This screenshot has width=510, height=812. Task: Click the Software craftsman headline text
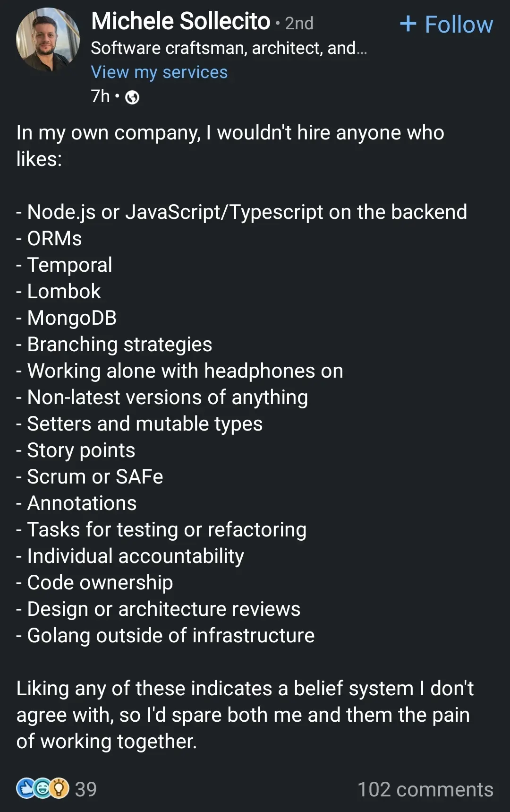coord(229,48)
